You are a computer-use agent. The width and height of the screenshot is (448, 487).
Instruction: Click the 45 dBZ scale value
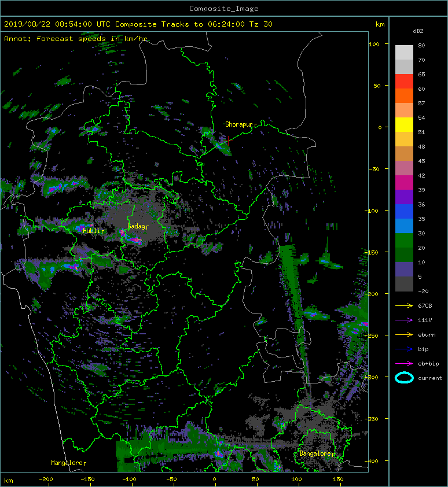(x=421, y=161)
